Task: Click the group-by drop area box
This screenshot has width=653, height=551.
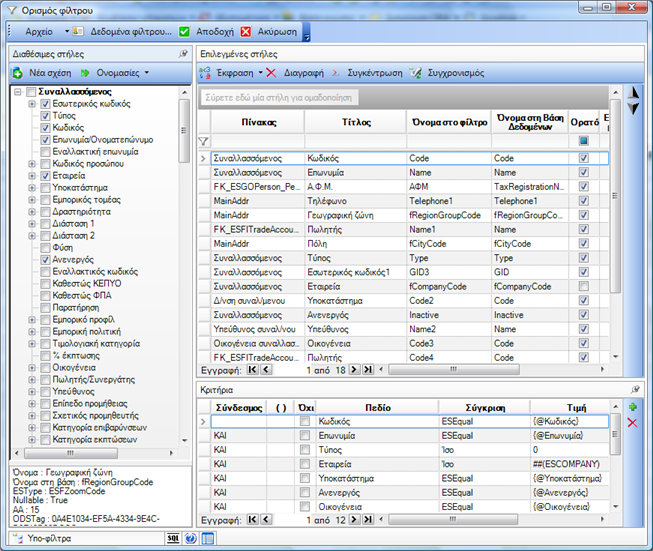Action: click(x=279, y=97)
